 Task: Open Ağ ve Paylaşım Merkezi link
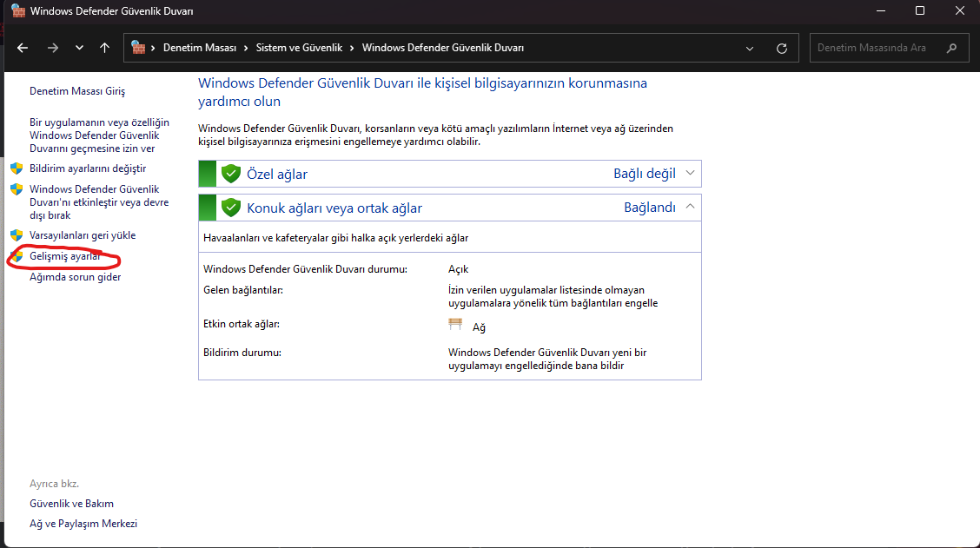83,524
